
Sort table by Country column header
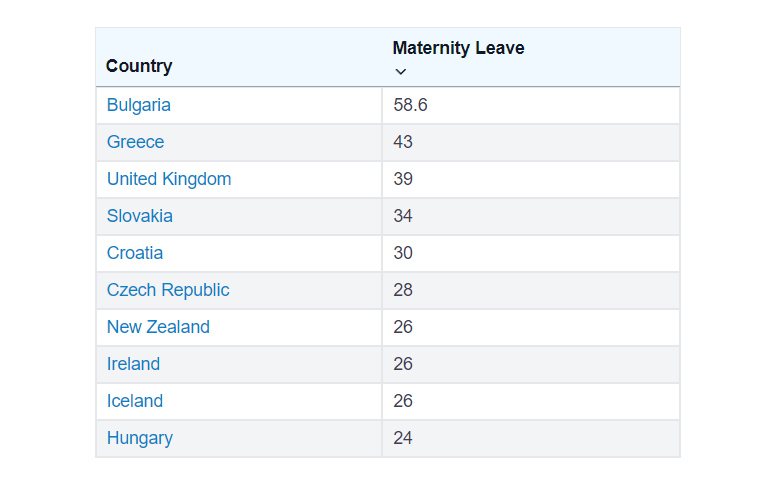(x=139, y=66)
